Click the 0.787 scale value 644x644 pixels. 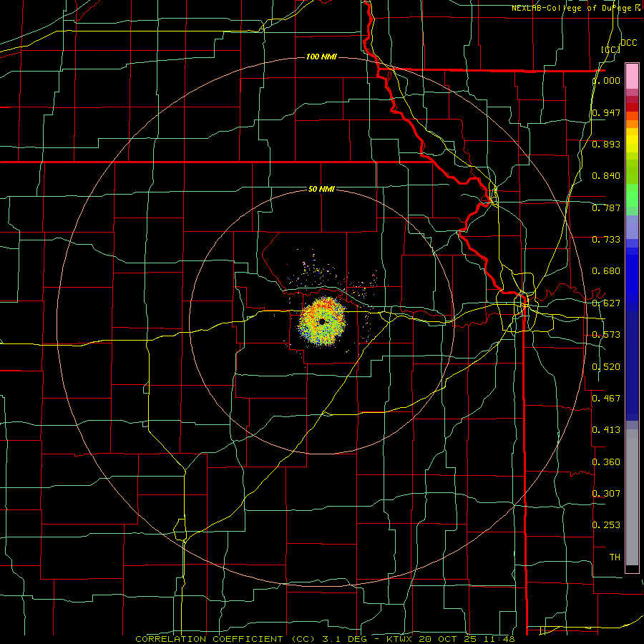[x=606, y=208]
